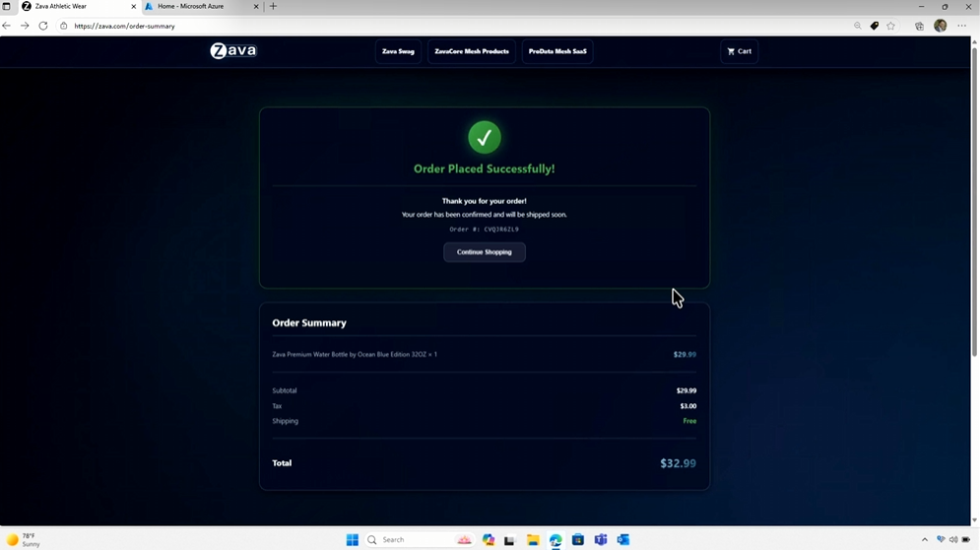
Task: Show hidden system tray icons
Action: (925, 539)
